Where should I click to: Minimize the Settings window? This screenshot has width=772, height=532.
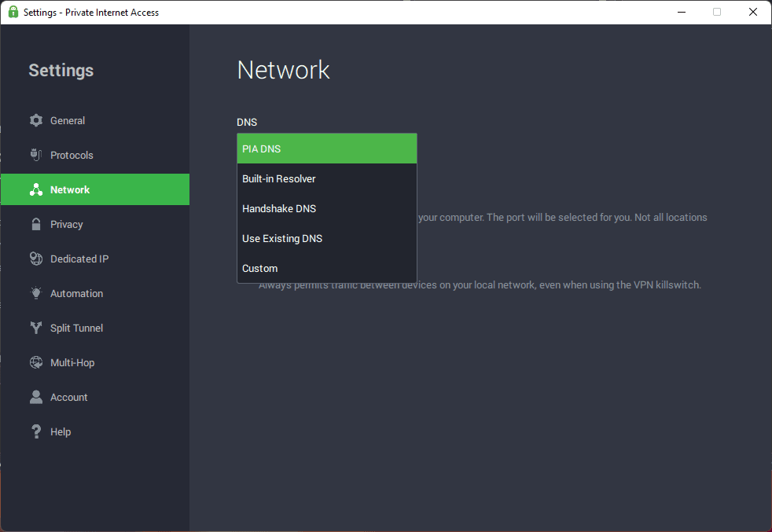(681, 12)
